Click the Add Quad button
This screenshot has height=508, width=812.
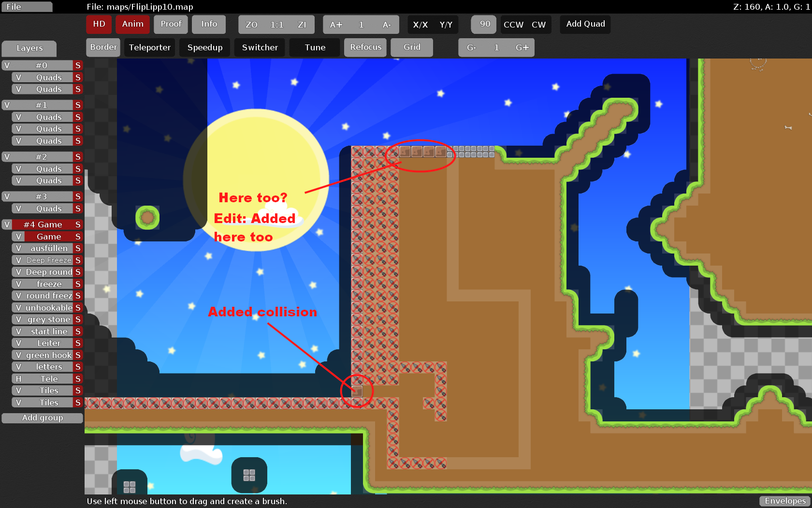[585, 24]
